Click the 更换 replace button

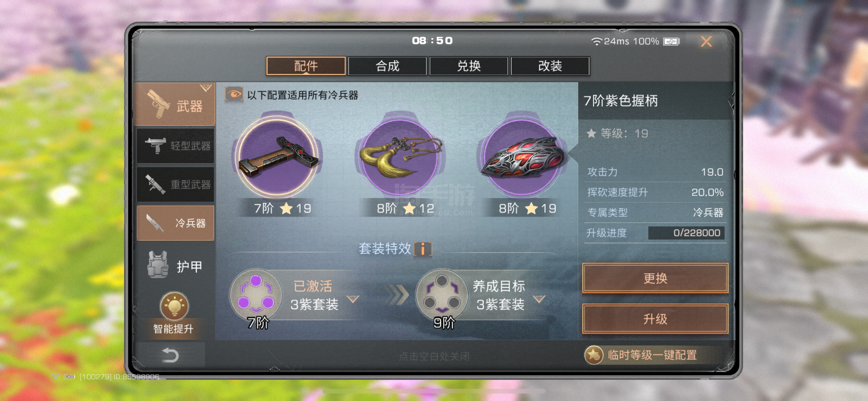click(655, 278)
